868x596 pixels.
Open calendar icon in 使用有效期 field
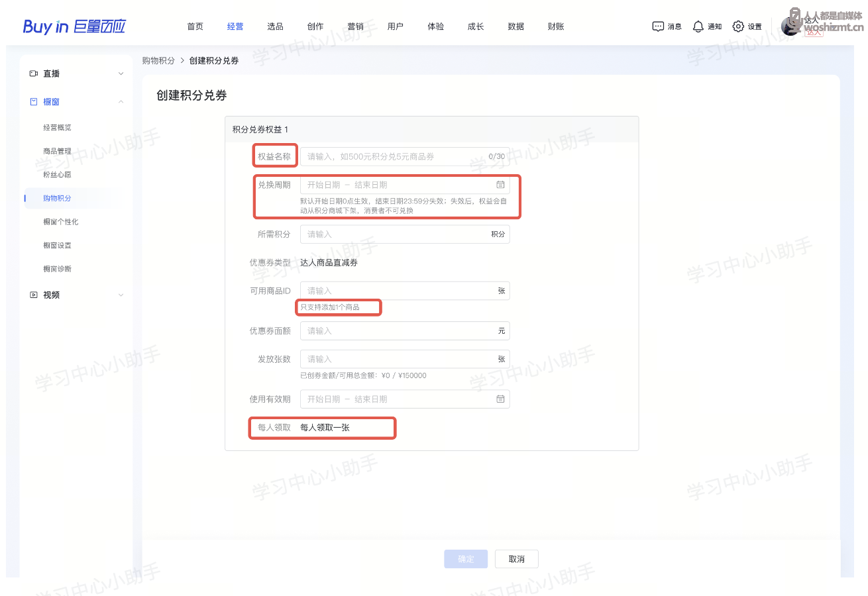[500, 399]
